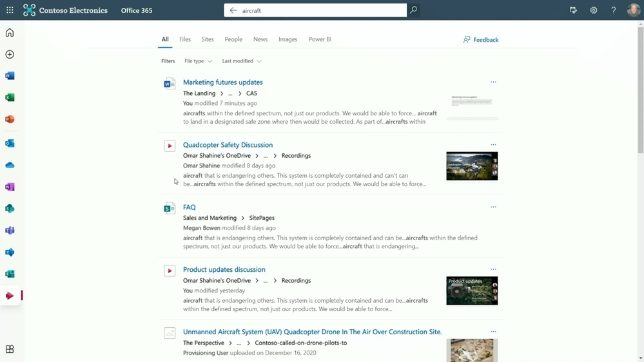
Task: Expand path ellipsis under Marketing futures updates
Action: coord(230,93)
